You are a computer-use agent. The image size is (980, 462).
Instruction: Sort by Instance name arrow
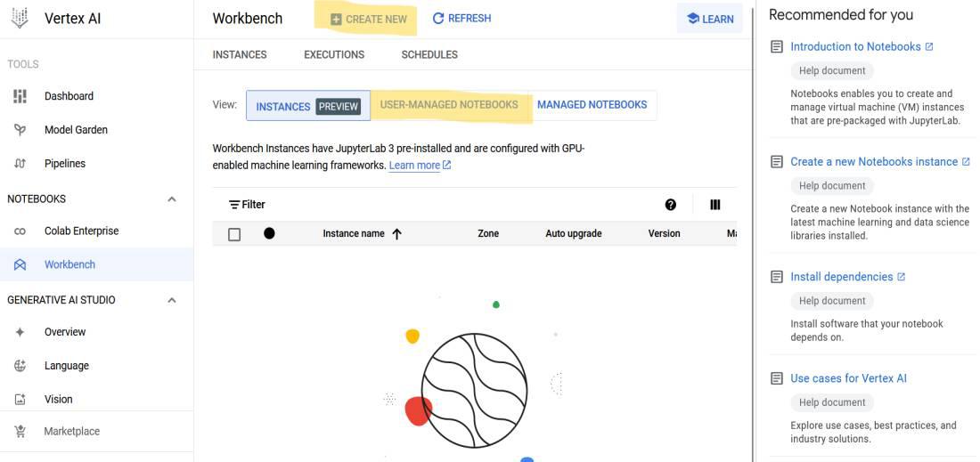coord(397,234)
